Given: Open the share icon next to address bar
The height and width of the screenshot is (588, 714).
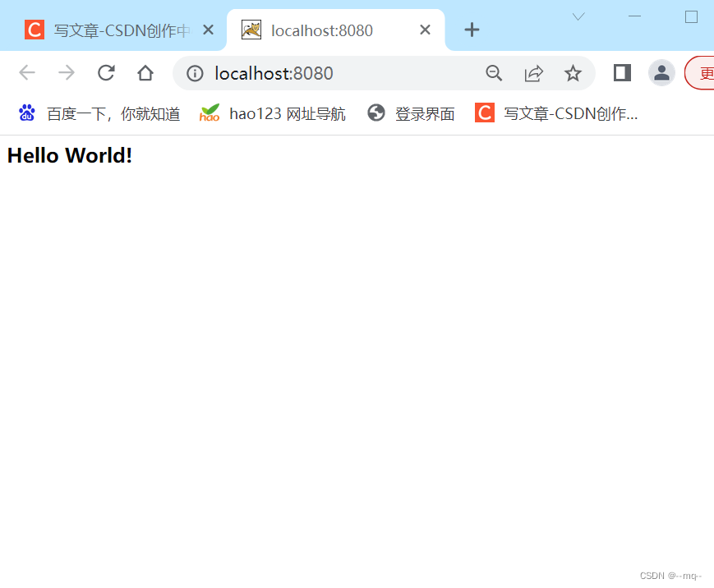Looking at the screenshot, I should pyautogui.click(x=534, y=72).
